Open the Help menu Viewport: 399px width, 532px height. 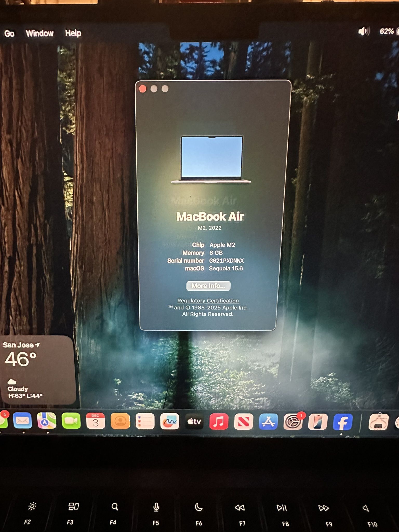click(73, 33)
